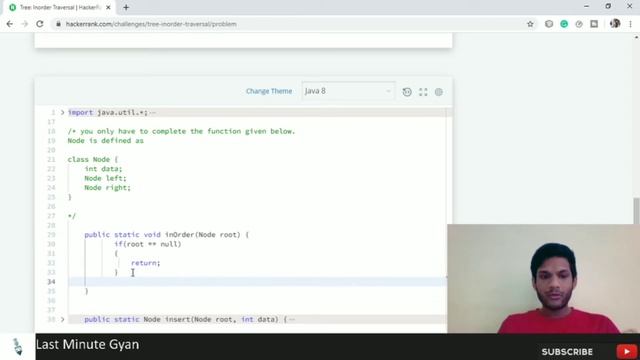
Task: Open the green Grammarly extension icon
Action: click(564, 24)
